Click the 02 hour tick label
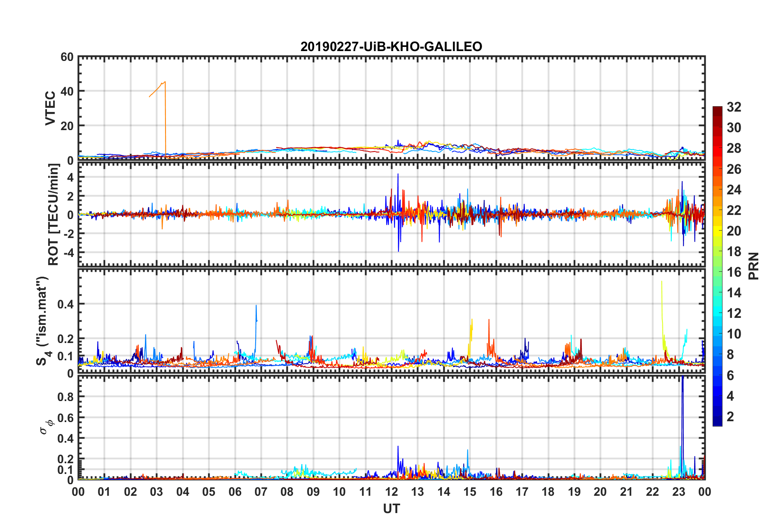The height and width of the screenshot is (532, 783). click(x=130, y=492)
